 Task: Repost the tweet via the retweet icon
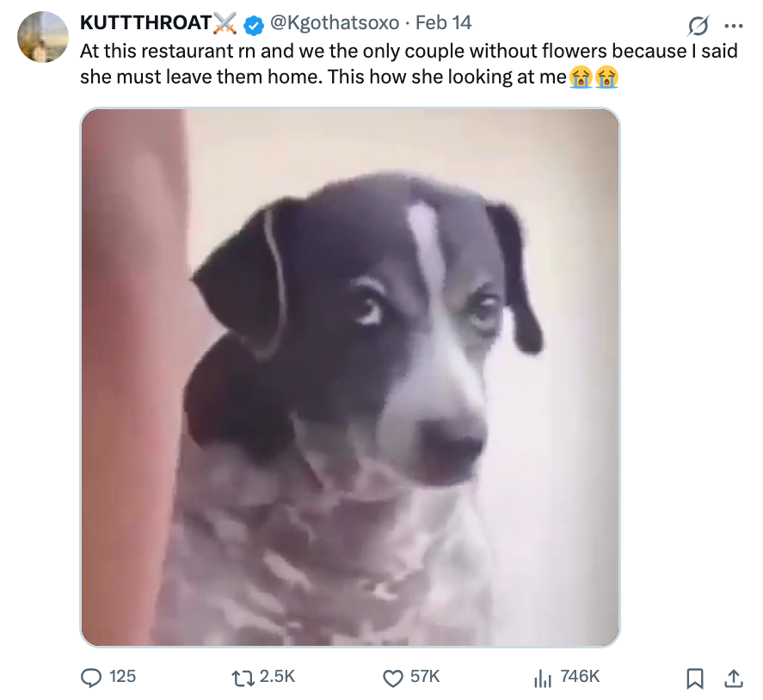coord(242,678)
